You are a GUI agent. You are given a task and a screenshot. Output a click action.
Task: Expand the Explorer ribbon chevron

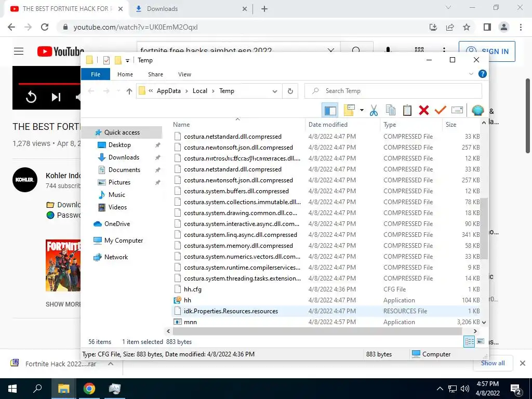click(471, 74)
